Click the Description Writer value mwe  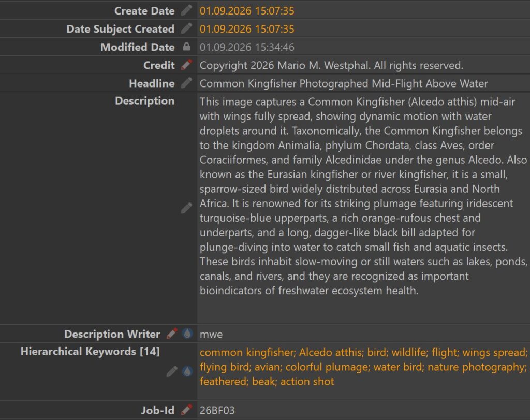coord(211,335)
